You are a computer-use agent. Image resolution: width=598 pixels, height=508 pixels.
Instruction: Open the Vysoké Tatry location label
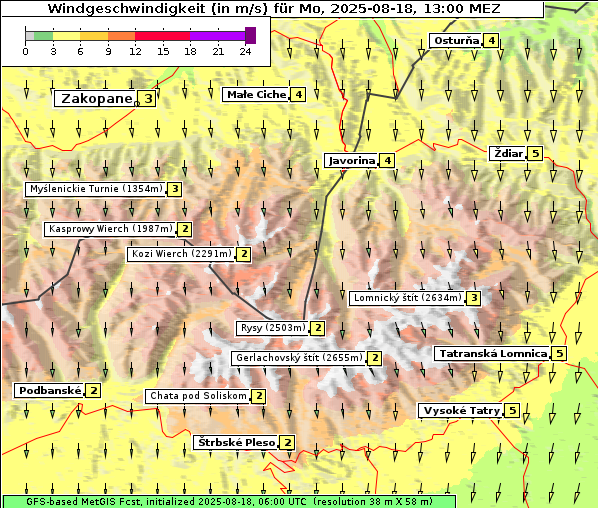[x=461, y=411]
